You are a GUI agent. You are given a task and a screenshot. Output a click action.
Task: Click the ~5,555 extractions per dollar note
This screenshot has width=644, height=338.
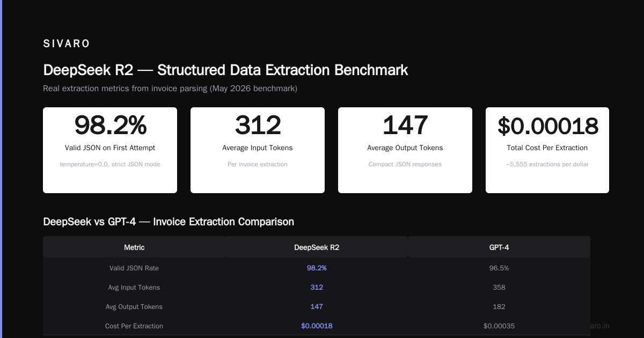tap(547, 164)
